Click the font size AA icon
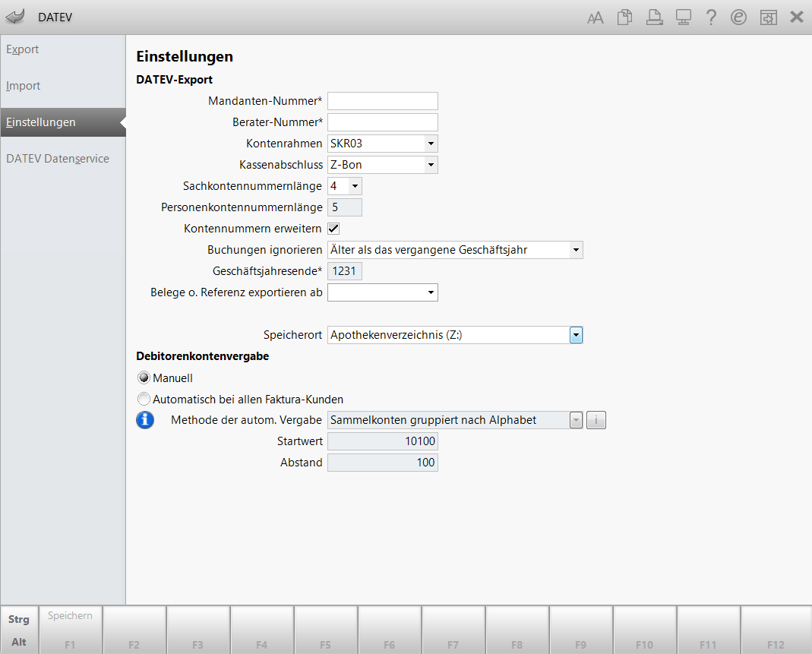This screenshot has width=812, height=654. click(x=596, y=17)
